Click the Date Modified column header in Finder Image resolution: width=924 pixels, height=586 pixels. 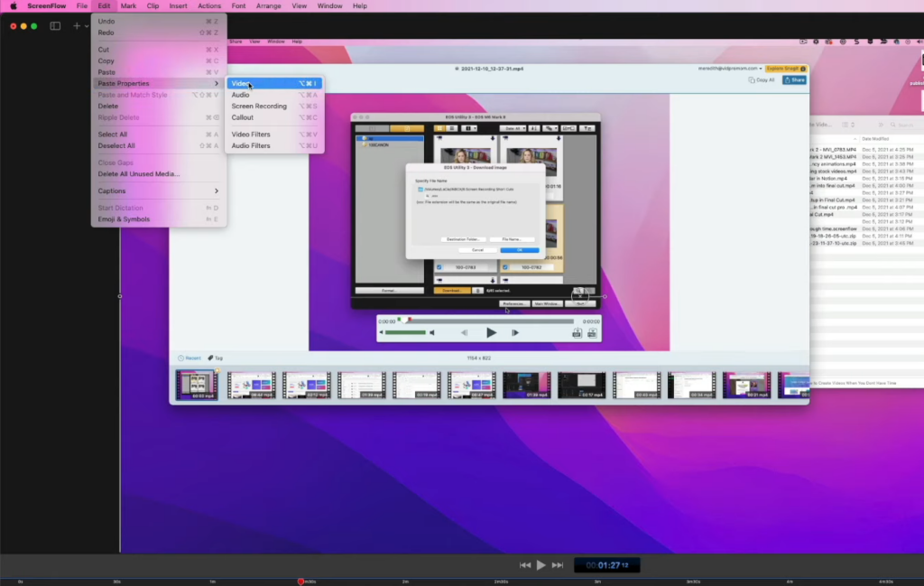pyautogui.click(x=875, y=139)
